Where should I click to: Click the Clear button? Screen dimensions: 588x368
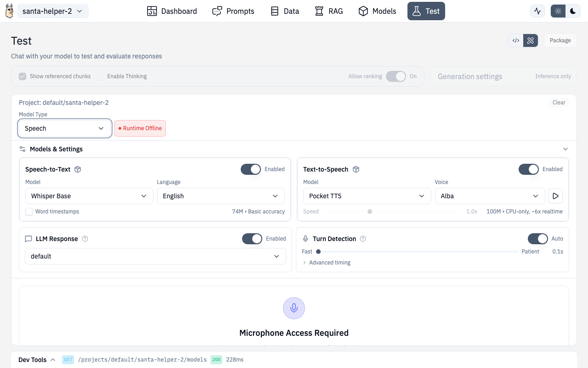(x=559, y=103)
